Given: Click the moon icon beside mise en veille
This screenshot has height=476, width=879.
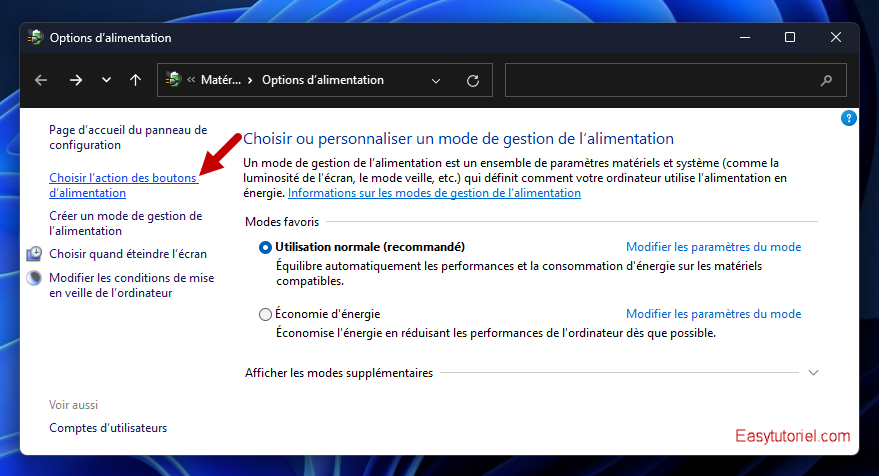Looking at the screenshot, I should [34, 278].
